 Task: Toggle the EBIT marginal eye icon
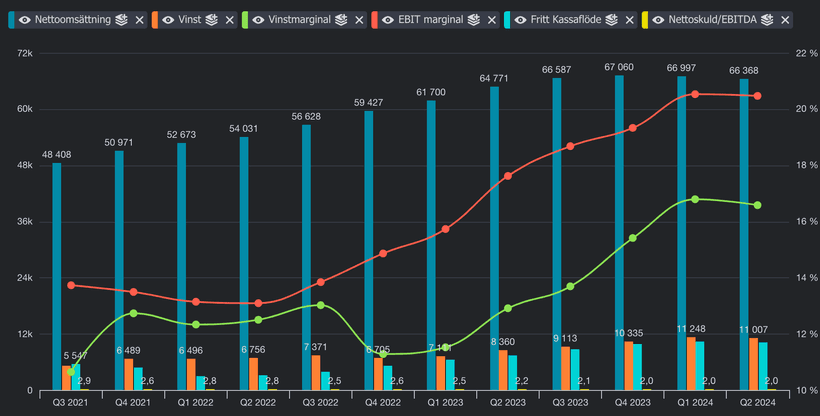389,20
